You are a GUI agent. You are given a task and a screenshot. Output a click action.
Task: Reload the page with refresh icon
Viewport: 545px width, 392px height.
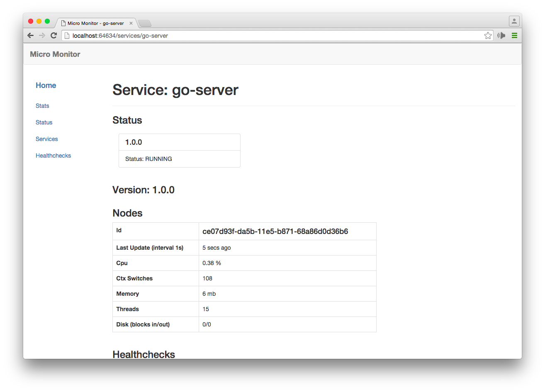point(54,35)
